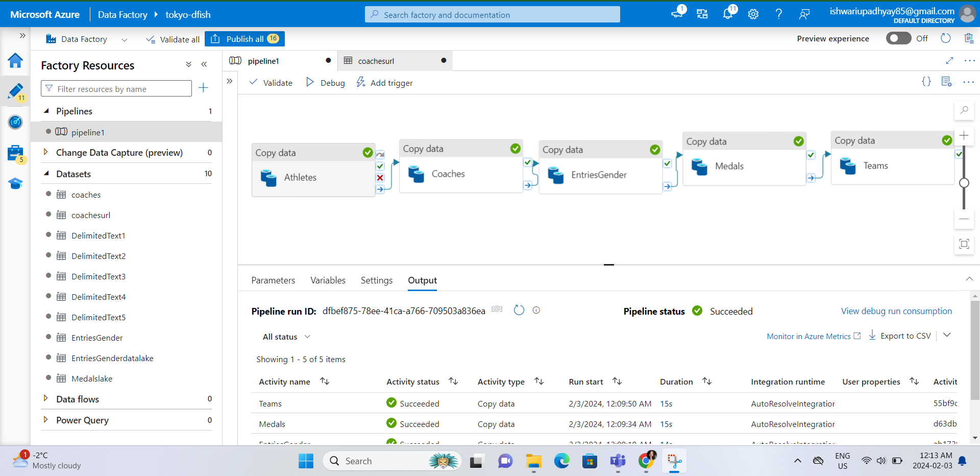This screenshot has width=980, height=476.
Task: Click the Athletes activity failure output X box
Action: pyautogui.click(x=380, y=178)
